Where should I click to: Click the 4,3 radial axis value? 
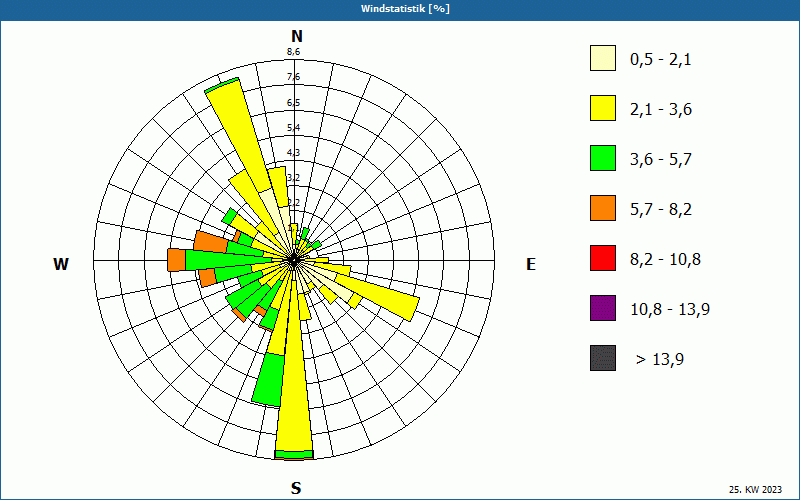tap(293, 153)
